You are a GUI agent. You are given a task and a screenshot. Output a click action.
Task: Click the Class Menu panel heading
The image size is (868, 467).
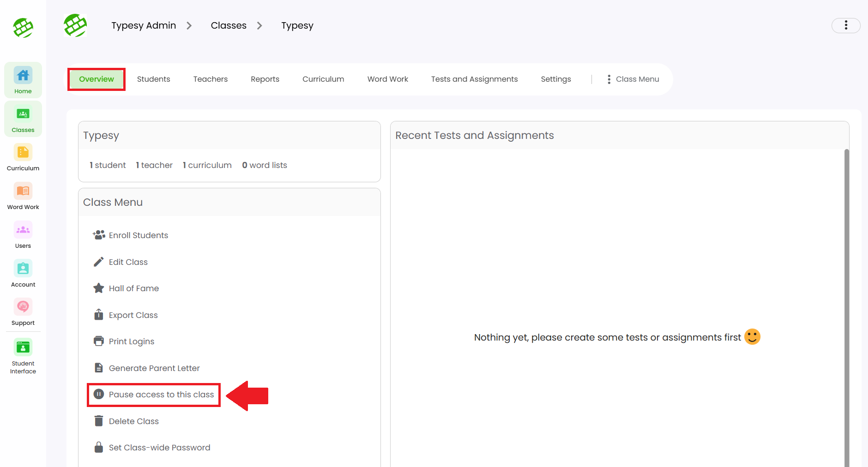click(113, 202)
